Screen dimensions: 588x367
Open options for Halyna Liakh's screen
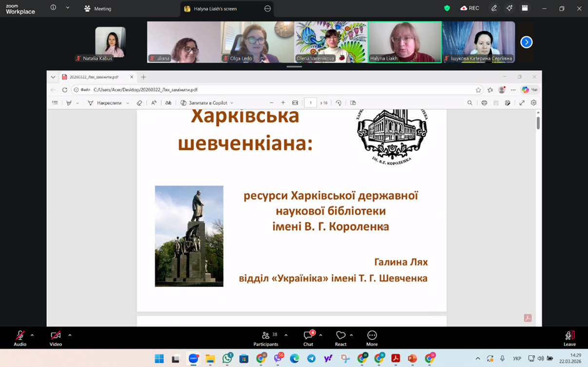(x=267, y=9)
